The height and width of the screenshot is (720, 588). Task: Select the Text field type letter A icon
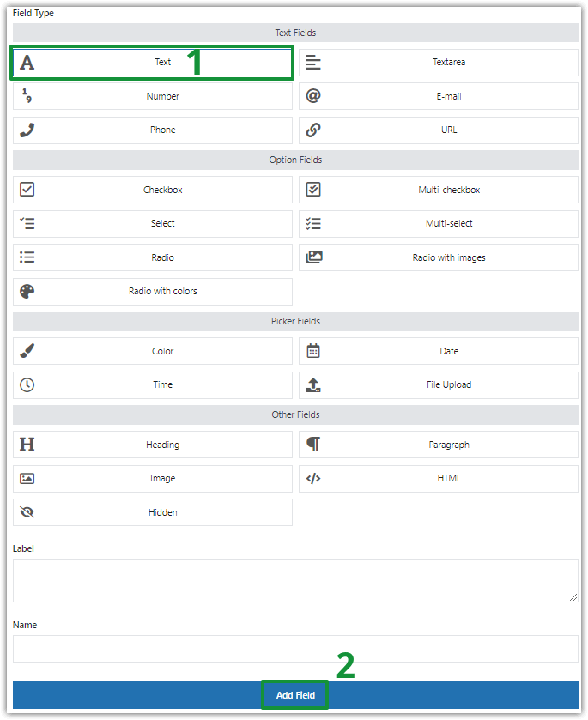click(27, 63)
